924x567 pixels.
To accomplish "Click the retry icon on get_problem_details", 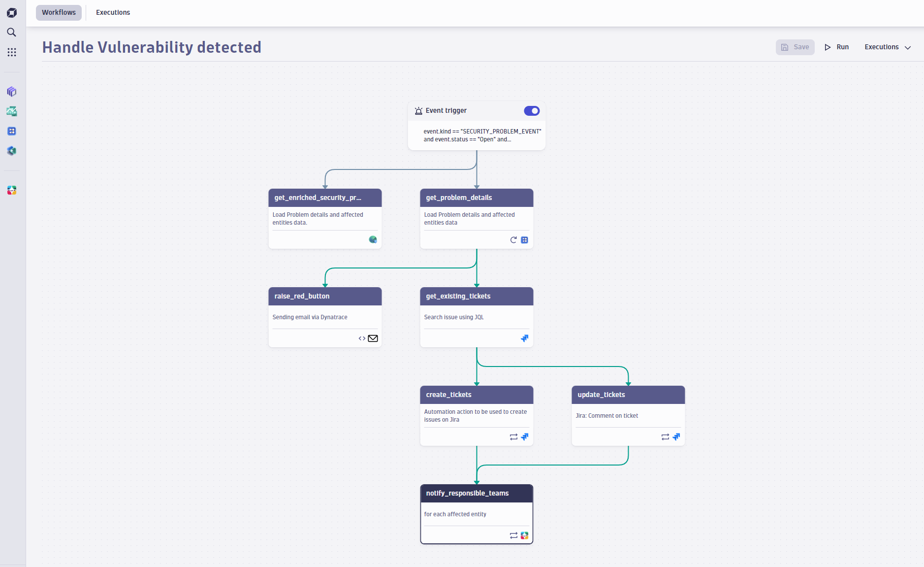I will tap(513, 240).
